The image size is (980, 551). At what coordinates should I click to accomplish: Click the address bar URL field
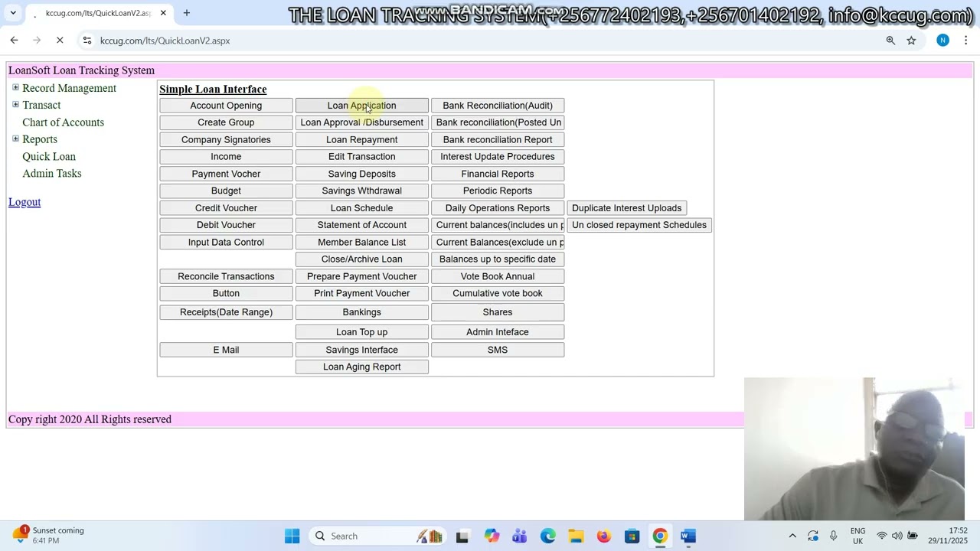490,41
